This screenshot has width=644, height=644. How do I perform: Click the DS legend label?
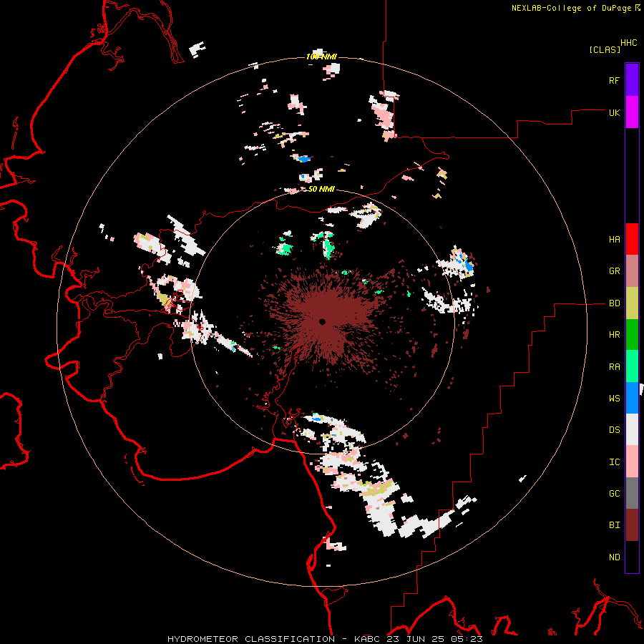[614, 430]
